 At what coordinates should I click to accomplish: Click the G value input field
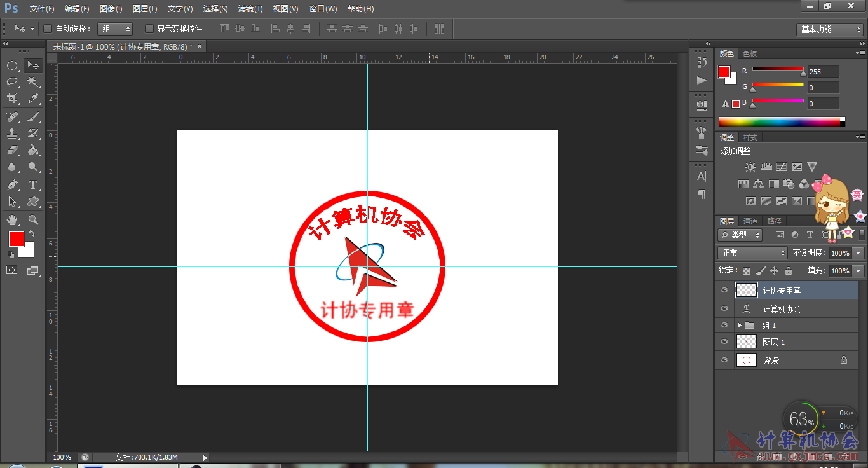click(823, 88)
